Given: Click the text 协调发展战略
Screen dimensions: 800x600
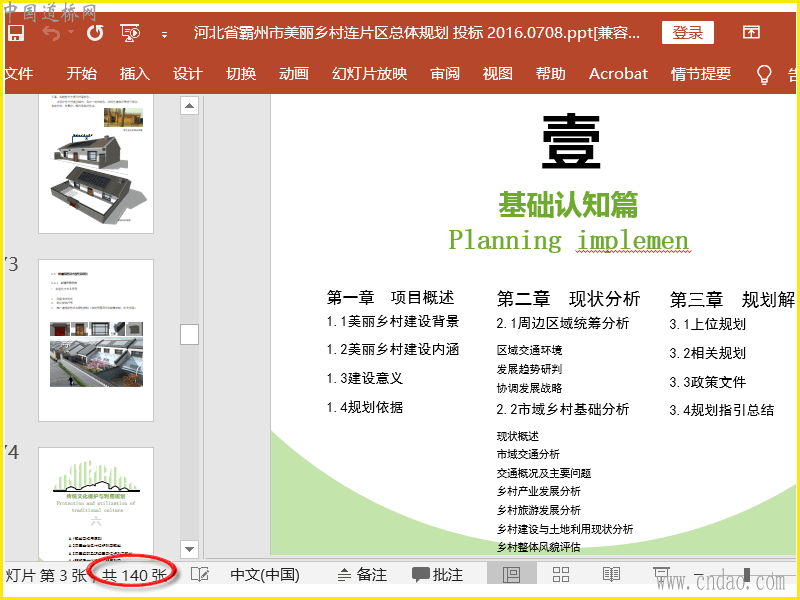Looking at the screenshot, I should (x=530, y=388).
